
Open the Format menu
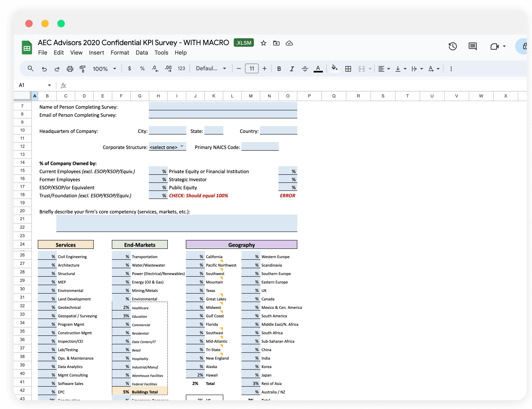tap(120, 53)
